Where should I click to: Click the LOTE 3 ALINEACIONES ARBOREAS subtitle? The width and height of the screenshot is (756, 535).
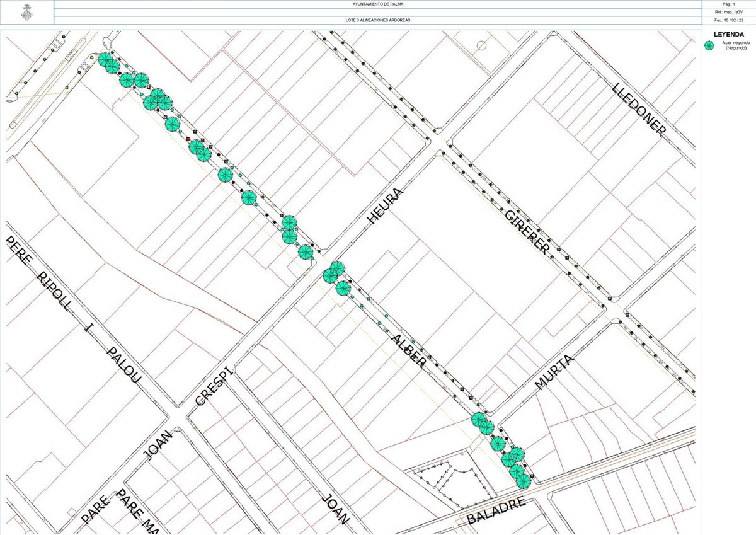tap(378, 21)
